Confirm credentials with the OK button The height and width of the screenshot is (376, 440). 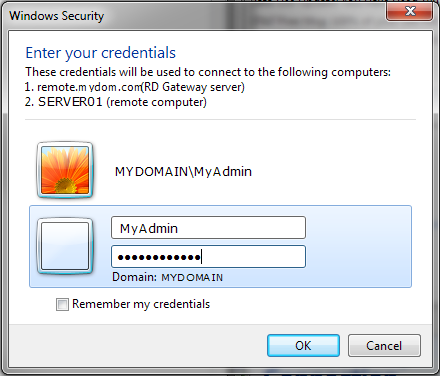click(303, 346)
